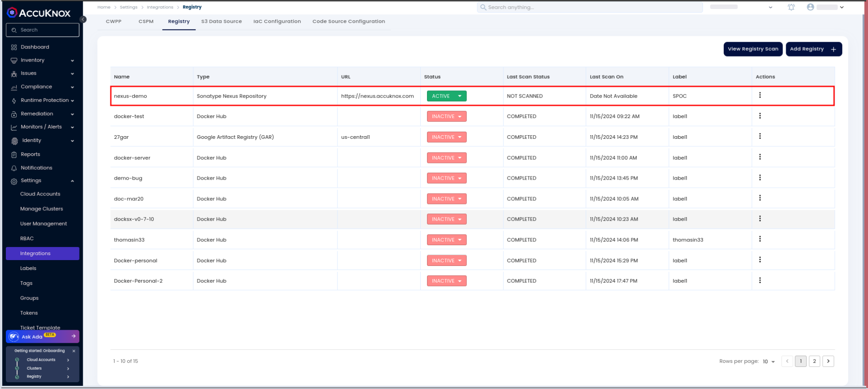Click the Monitors / Alerts icon
Image resolution: width=868 pixels, height=389 pixels.
14,127
